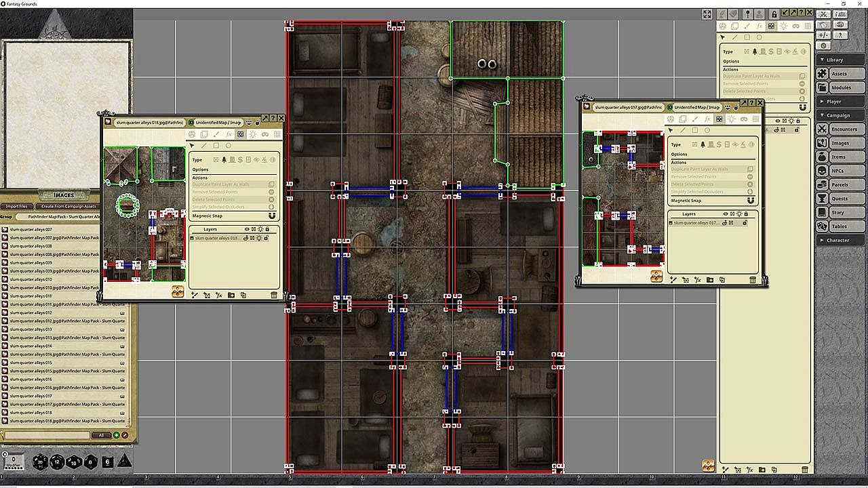This screenshot has height=488, width=868.
Task: Roll the d8 die
Action: pos(91,462)
